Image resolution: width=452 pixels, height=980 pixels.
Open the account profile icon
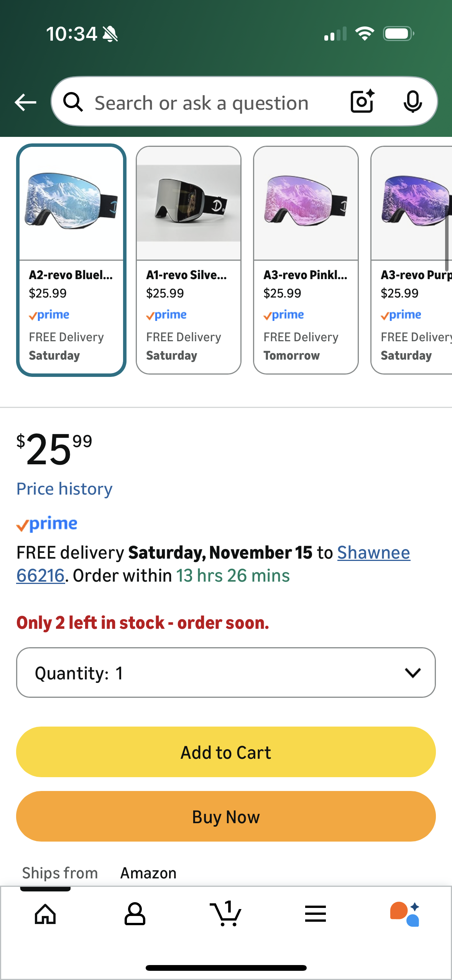135,914
